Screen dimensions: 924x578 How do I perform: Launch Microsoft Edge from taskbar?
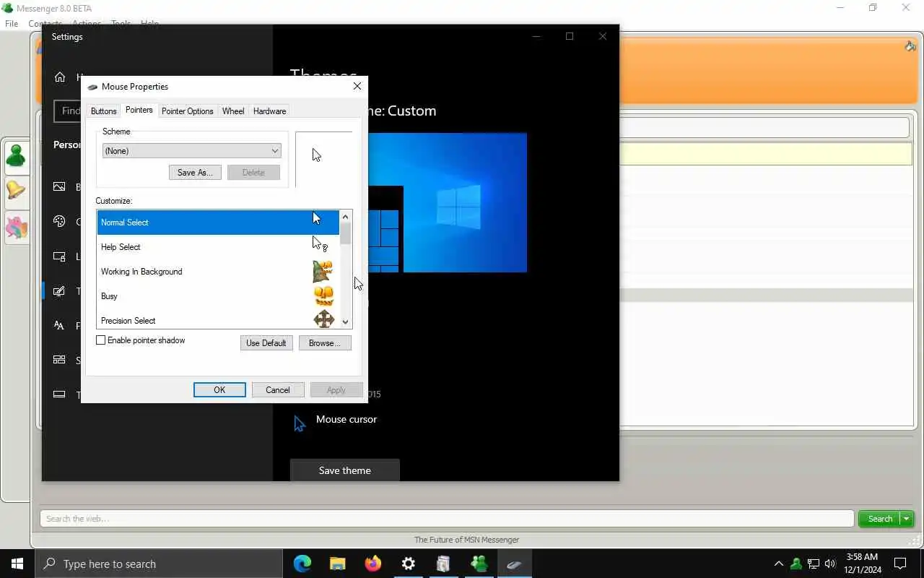302,564
